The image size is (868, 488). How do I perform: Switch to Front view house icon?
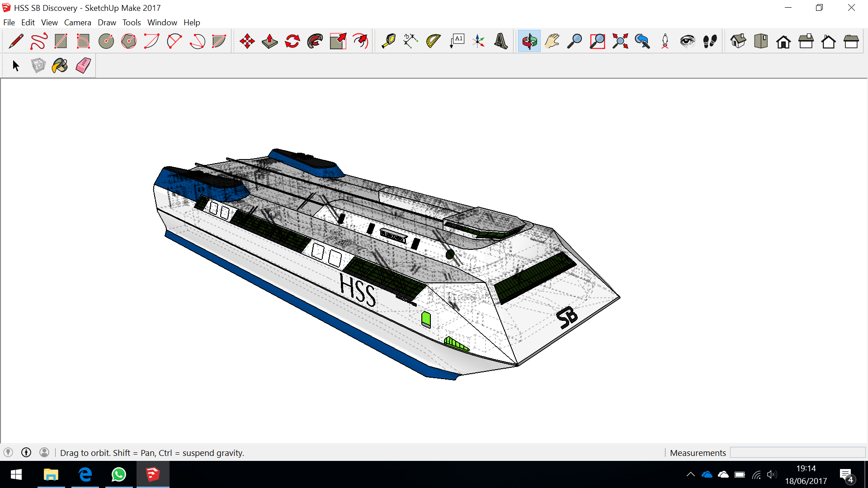pyautogui.click(x=783, y=42)
